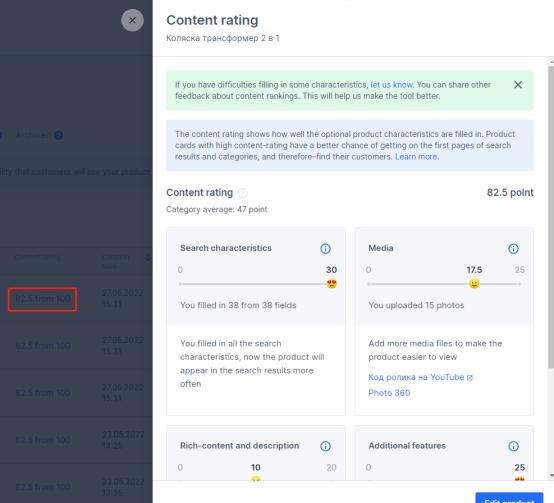554x503 pixels.
Task: Click the heart-eyes emoji on Search slider
Action: tap(331, 284)
